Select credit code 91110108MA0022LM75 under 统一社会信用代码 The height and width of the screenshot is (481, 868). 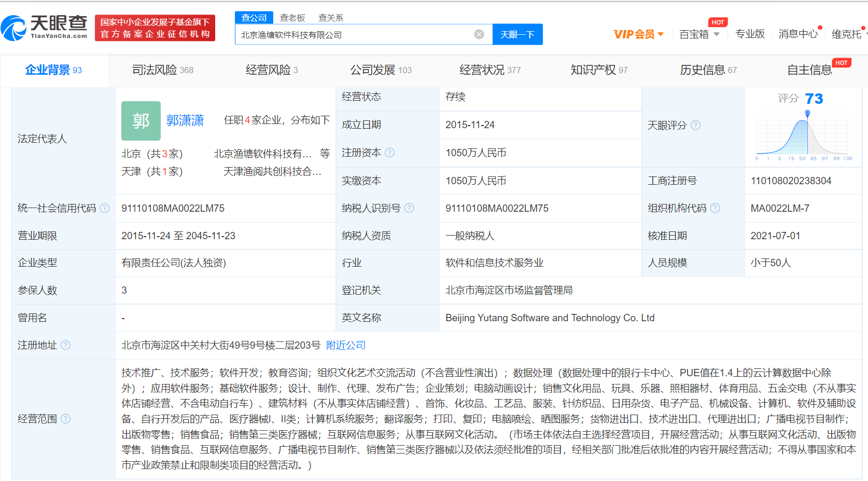pyautogui.click(x=173, y=208)
